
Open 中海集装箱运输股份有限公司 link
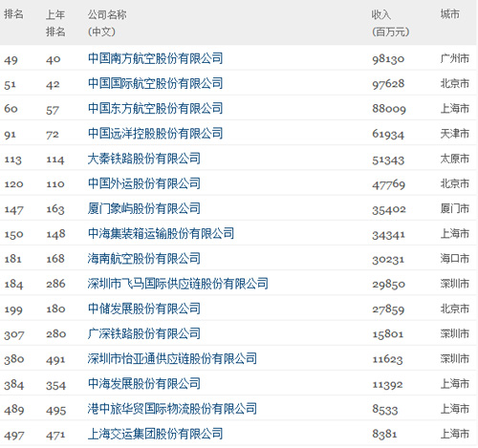(161, 233)
